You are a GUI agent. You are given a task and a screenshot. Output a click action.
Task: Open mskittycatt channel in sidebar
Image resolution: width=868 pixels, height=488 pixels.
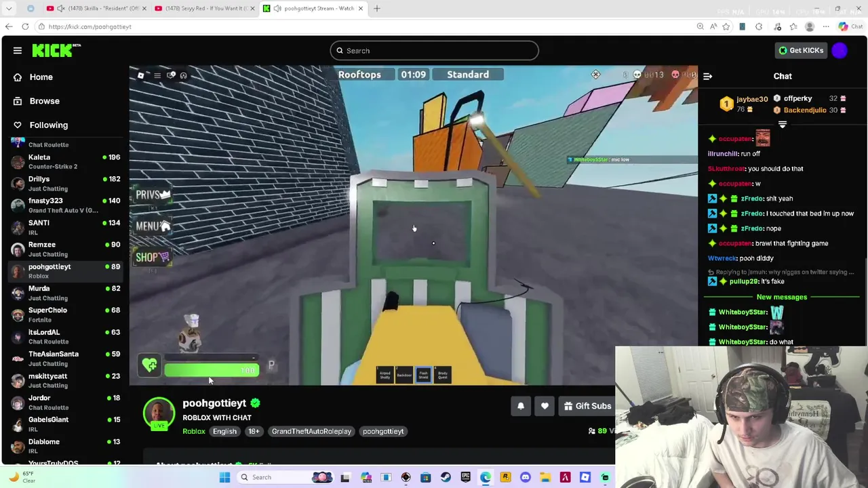pos(66,380)
